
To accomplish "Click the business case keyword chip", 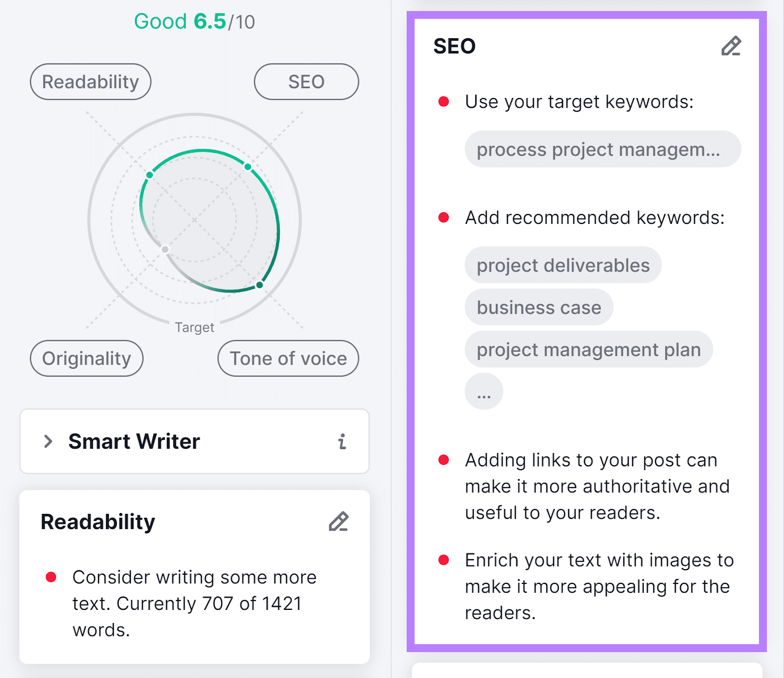I will click(x=538, y=307).
